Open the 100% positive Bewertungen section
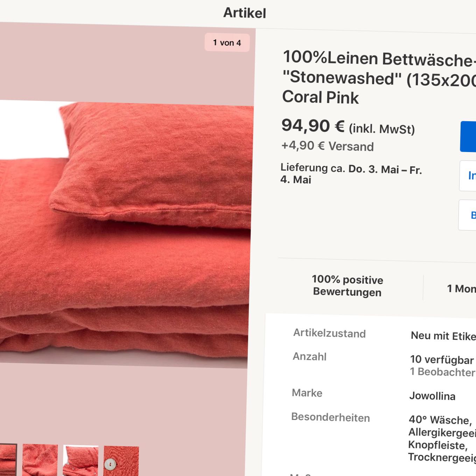Viewport: 476px width, 476px height. tap(347, 286)
